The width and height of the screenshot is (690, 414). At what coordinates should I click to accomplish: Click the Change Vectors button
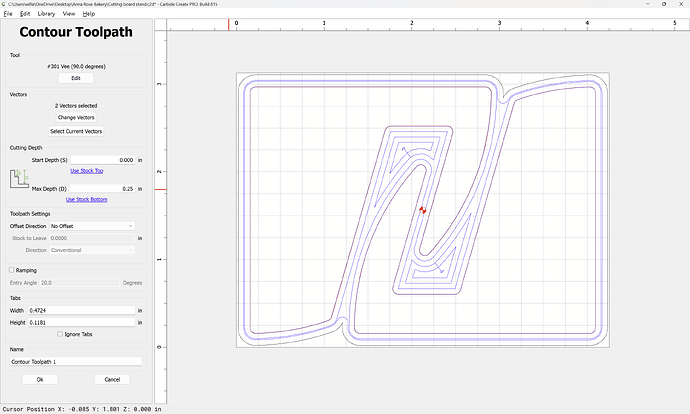point(76,117)
